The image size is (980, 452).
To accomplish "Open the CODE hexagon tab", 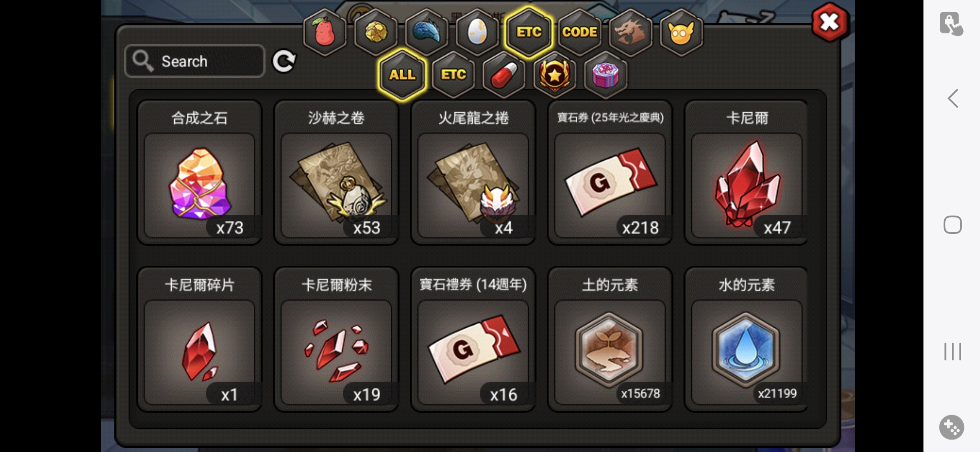I will click(x=580, y=32).
